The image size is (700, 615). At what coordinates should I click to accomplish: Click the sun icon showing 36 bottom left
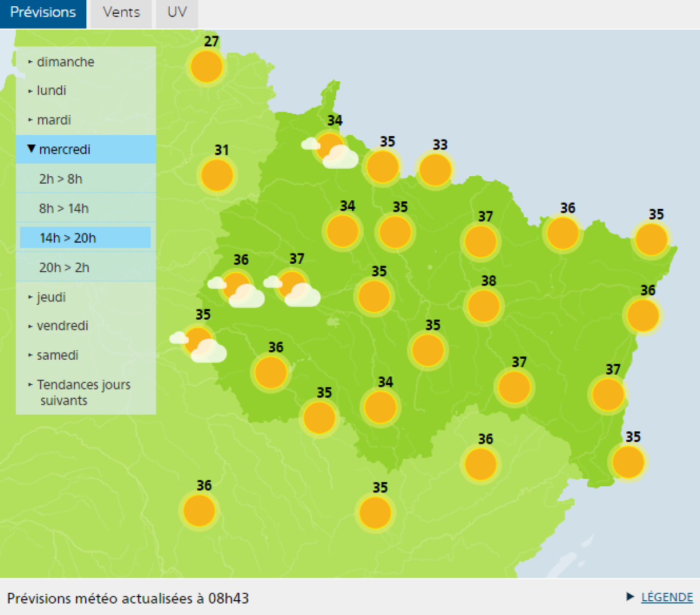pyautogui.click(x=199, y=511)
